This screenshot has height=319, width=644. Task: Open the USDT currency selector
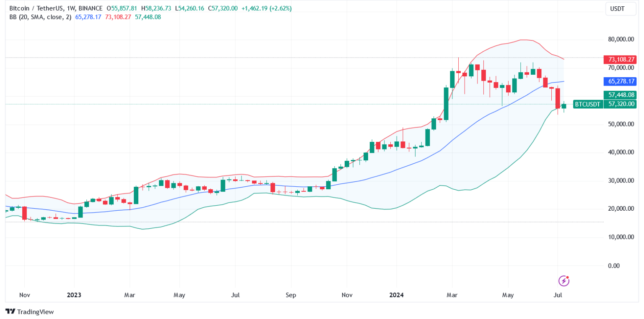pyautogui.click(x=621, y=9)
